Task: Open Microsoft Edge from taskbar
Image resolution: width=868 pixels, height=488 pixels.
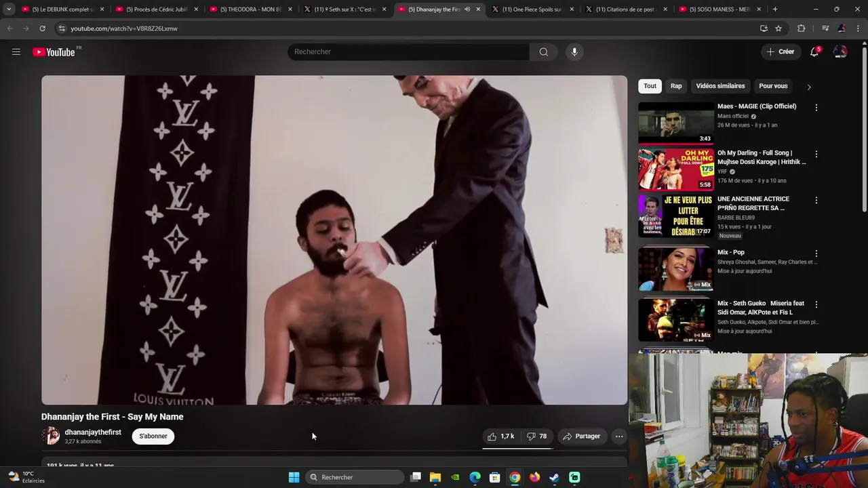Action: click(x=475, y=477)
